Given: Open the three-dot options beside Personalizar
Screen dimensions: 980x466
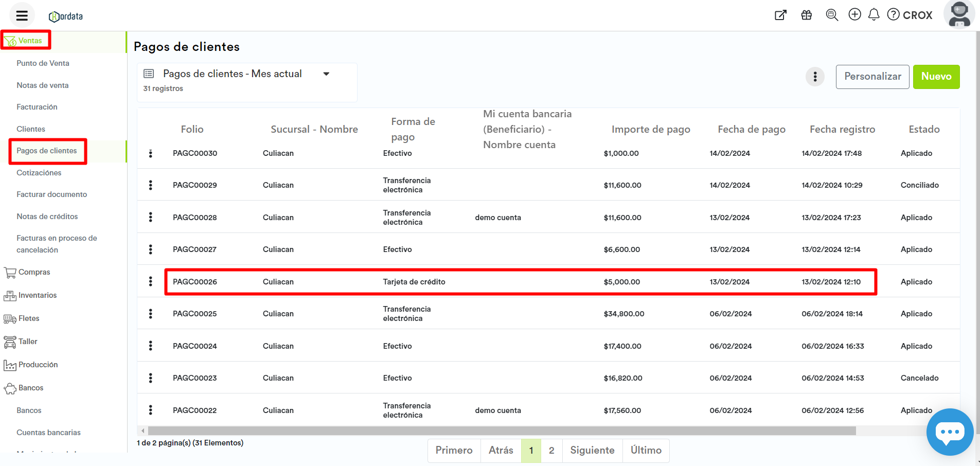Looking at the screenshot, I should (815, 77).
